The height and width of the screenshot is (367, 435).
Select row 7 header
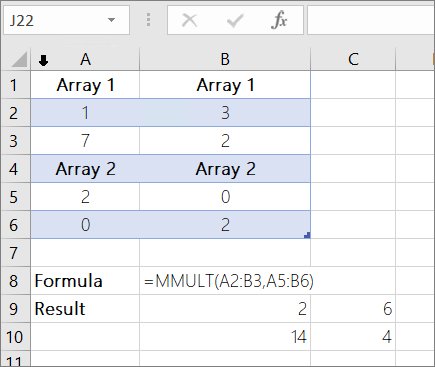[x=15, y=253]
